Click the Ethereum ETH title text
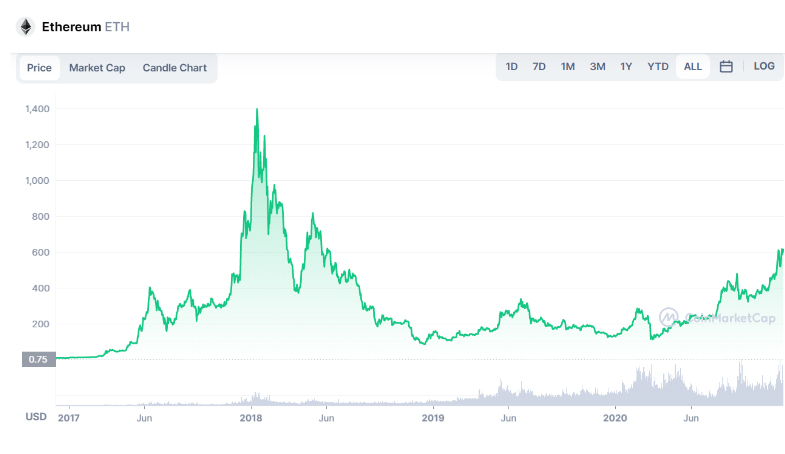 (x=85, y=26)
